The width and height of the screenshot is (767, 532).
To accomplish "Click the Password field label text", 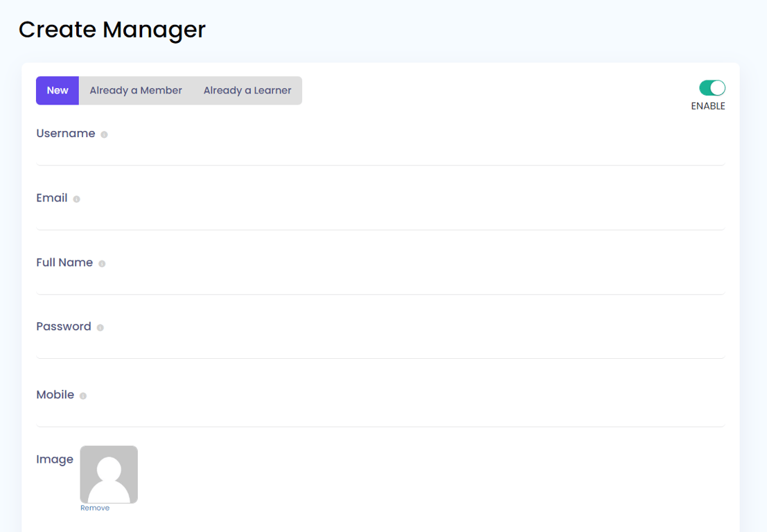I will click(x=64, y=326).
